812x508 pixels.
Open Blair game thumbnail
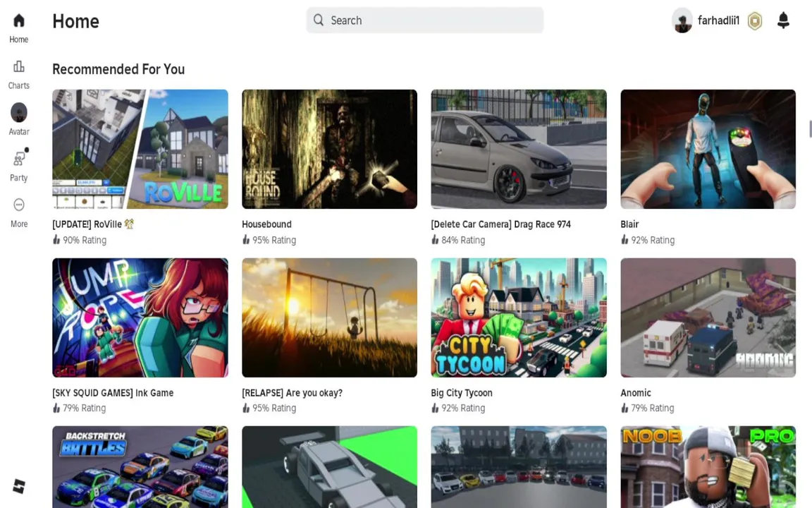708,150
